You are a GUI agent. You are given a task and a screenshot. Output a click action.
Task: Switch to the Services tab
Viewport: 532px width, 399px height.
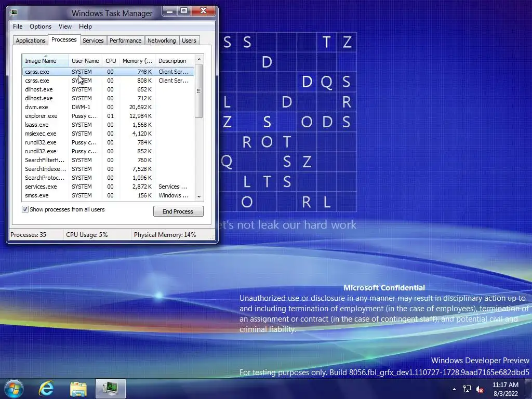click(93, 41)
